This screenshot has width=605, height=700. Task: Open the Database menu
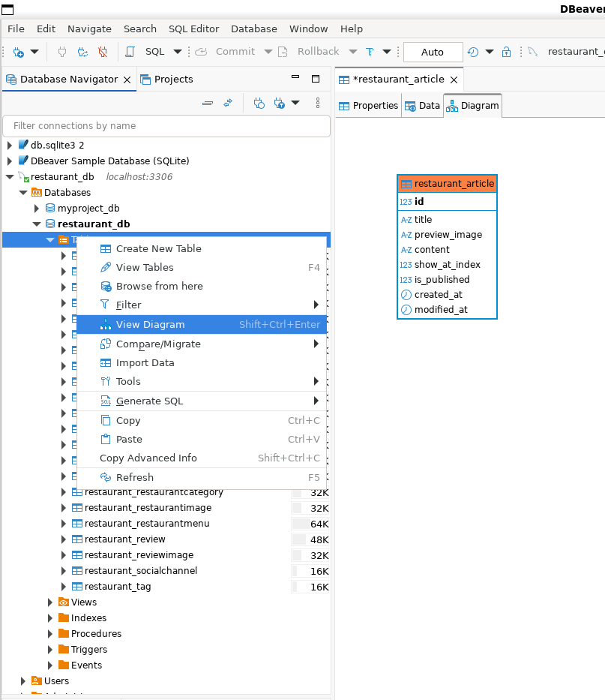(254, 29)
